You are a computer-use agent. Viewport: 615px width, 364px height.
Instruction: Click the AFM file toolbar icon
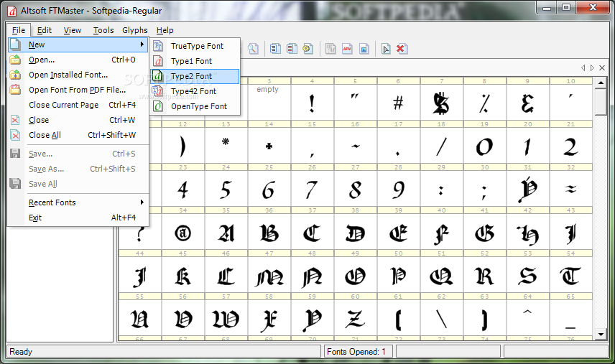(347, 49)
